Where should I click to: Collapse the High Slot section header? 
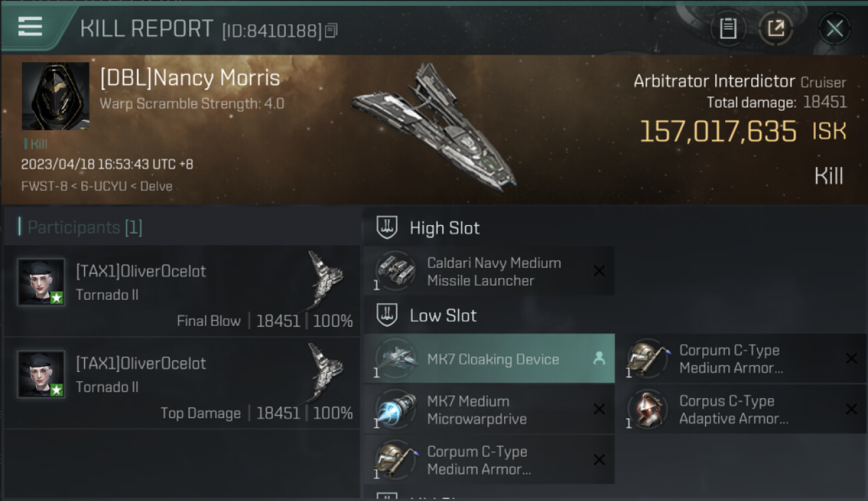[444, 228]
